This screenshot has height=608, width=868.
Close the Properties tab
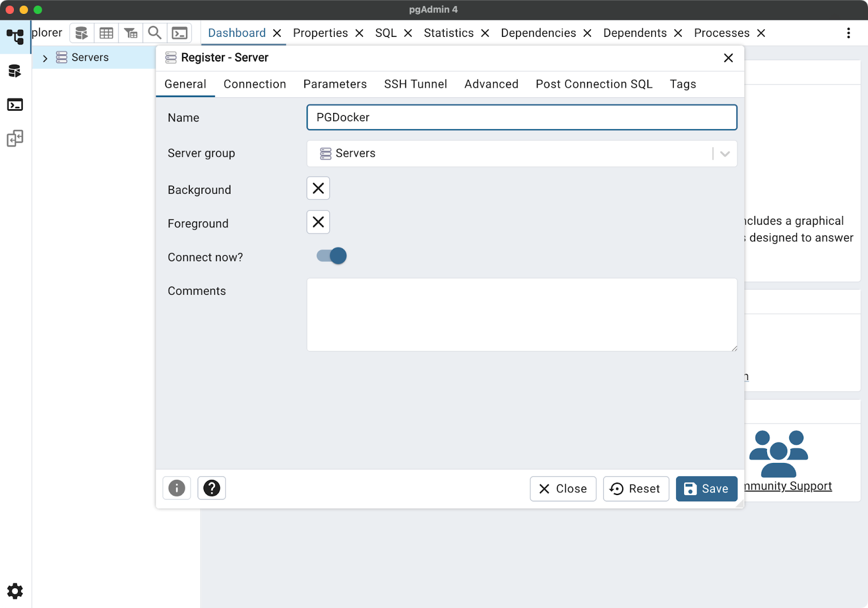(359, 33)
